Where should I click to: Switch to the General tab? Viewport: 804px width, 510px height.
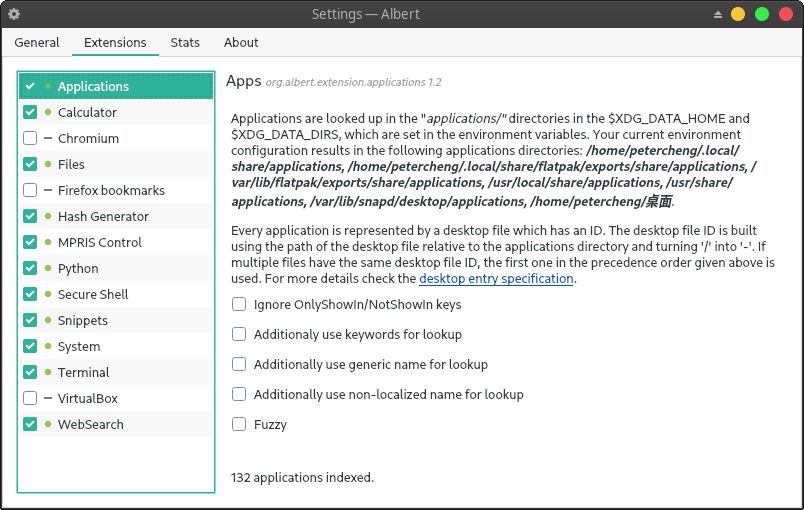coord(37,43)
